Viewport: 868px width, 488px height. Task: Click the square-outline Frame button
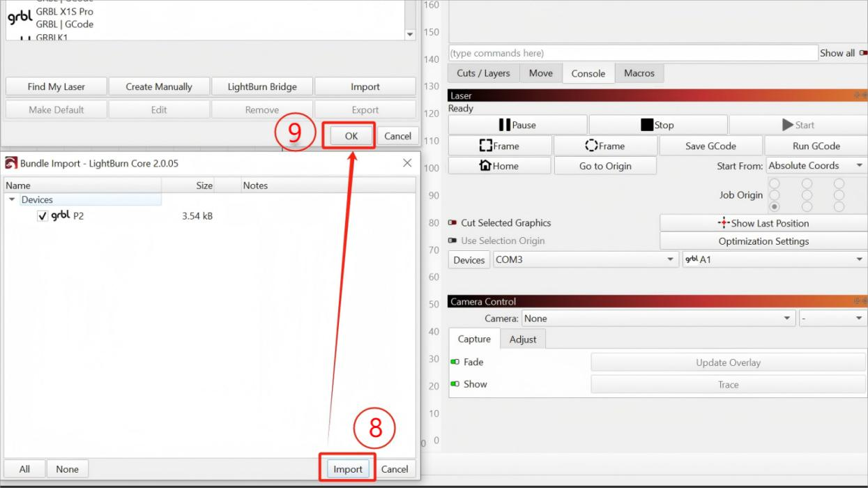500,146
